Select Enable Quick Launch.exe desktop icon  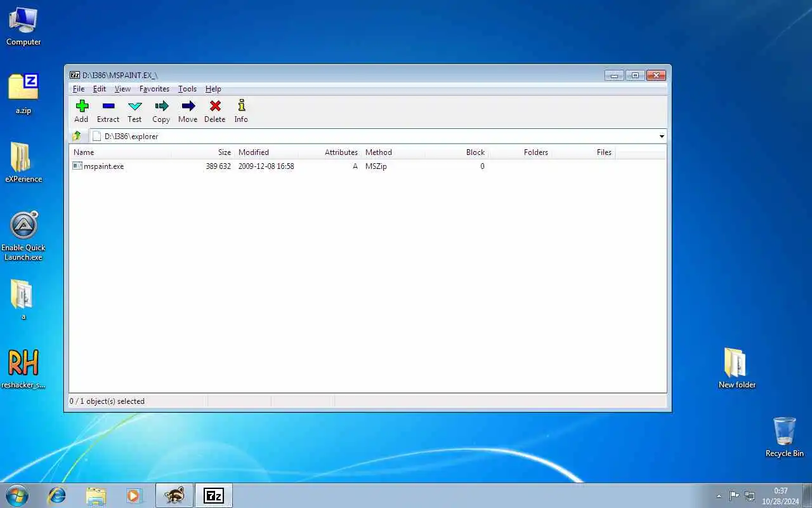coord(23,236)
